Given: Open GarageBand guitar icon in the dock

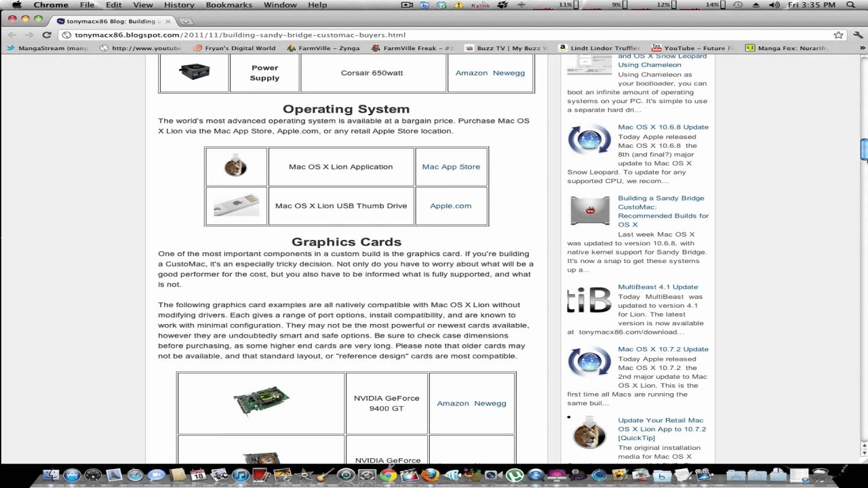Looking at the screenshot, I should point(325,474).
